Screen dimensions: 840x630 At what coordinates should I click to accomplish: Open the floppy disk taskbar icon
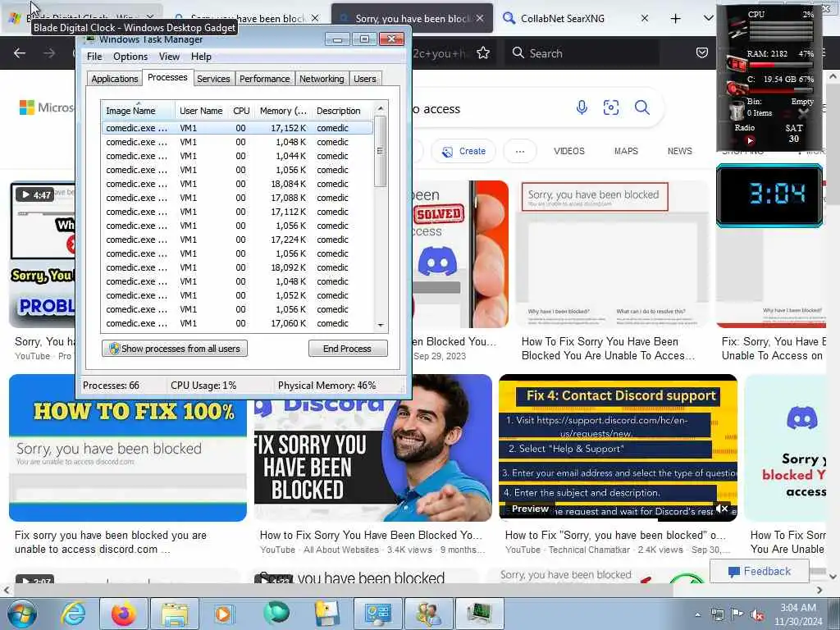326,614
